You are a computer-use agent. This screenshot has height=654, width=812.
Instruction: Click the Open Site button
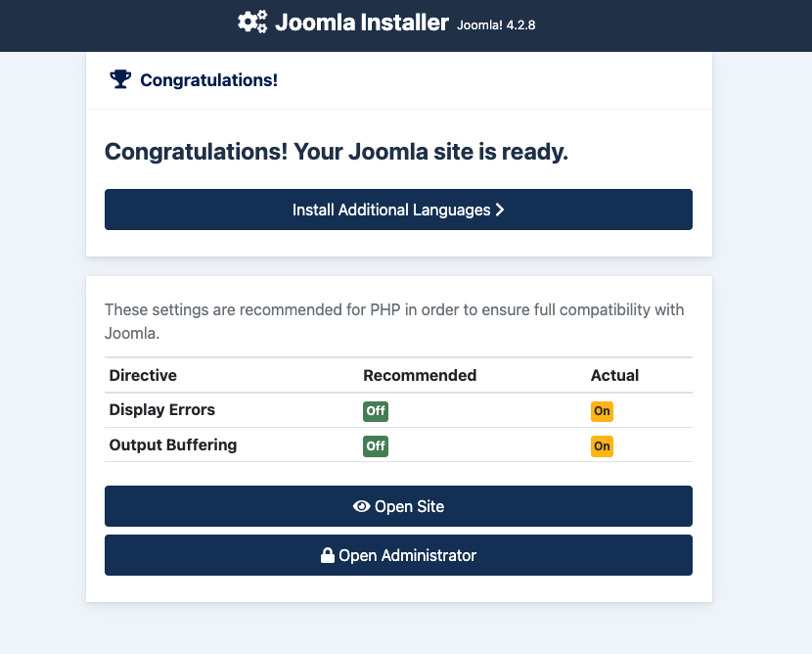click(398, 506)
